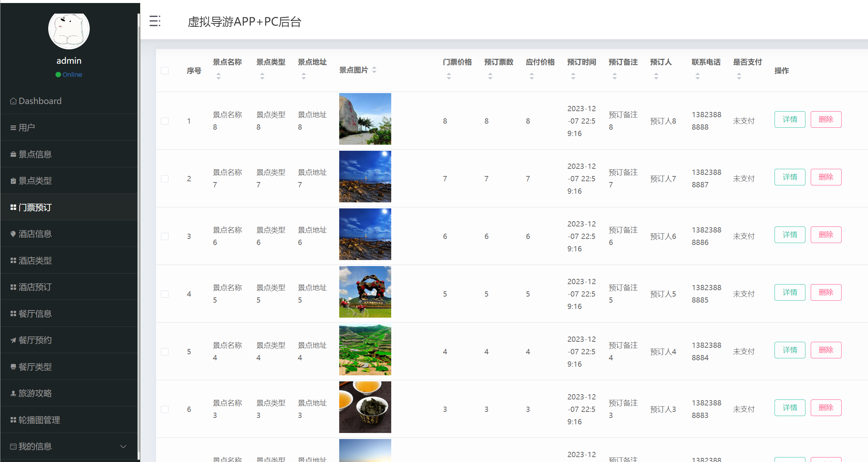Viewport: 868px width, 462px height.
Task: Click the 景点信息 lock icon
Action: 13,154
